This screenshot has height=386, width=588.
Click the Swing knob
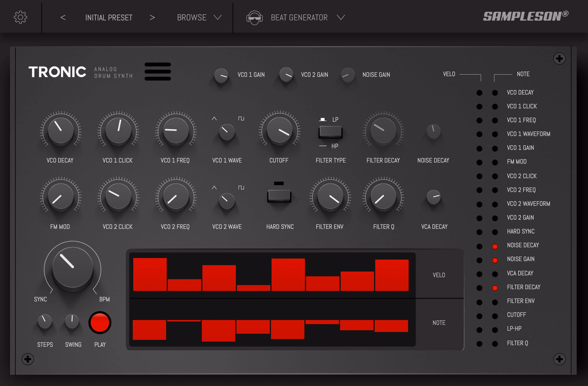click(72, 321)
